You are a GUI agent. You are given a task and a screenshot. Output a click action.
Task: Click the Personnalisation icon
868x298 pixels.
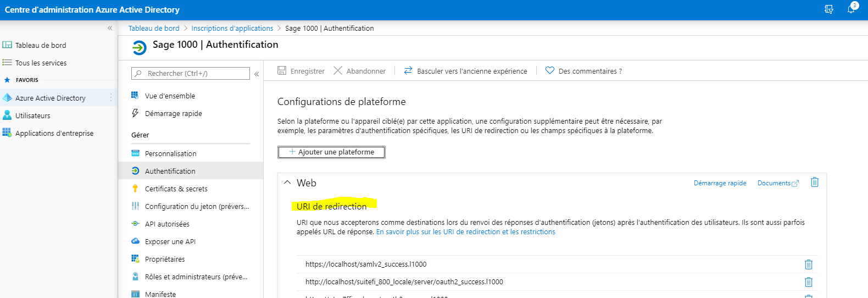135,153
